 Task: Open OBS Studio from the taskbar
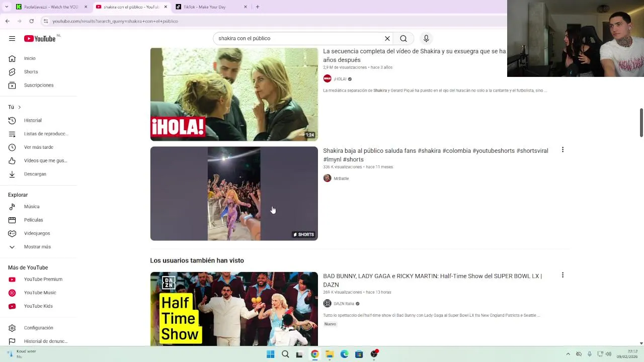tap(374, 354)
